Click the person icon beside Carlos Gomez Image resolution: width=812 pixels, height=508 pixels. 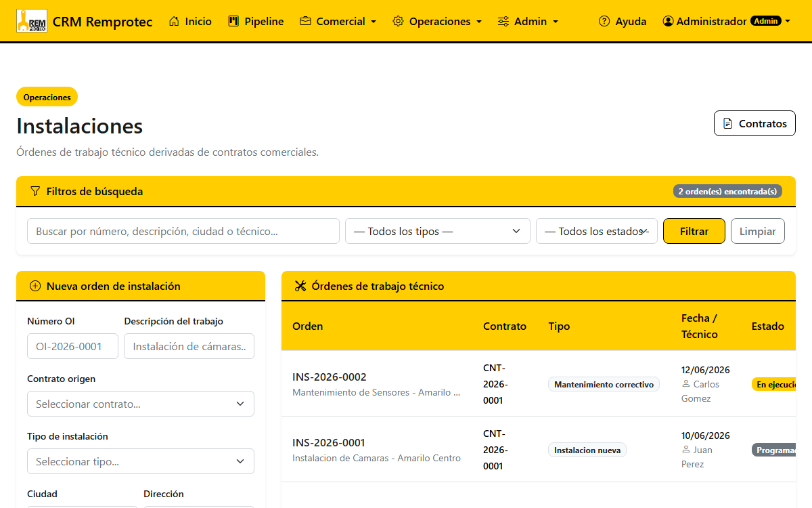pyautogui.click(x=686, y=384)
